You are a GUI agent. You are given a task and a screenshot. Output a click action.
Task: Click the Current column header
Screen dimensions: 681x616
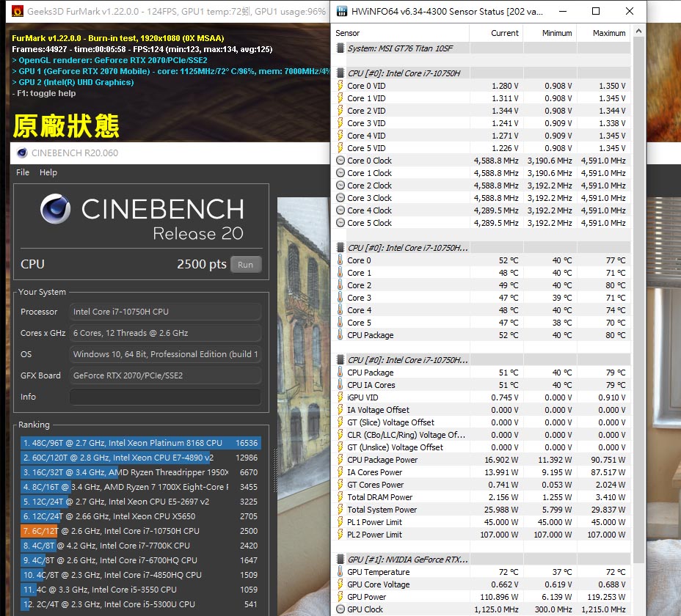[496, 33]
